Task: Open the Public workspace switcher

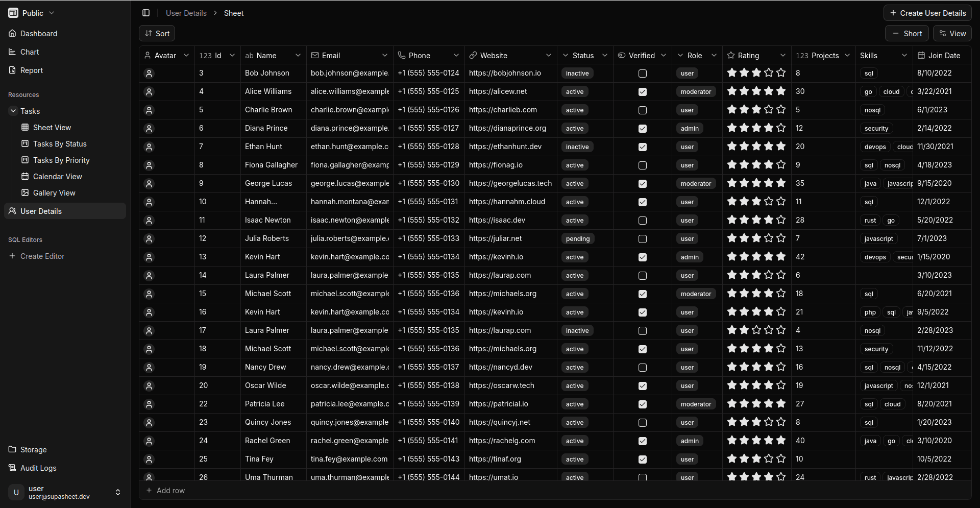Action: [31, 13]
